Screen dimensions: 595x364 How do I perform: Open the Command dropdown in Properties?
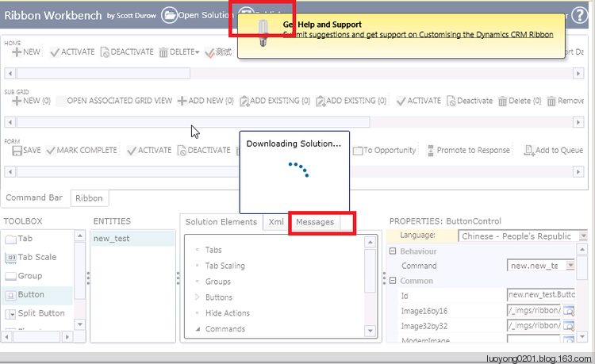click(x=570, y=266)
